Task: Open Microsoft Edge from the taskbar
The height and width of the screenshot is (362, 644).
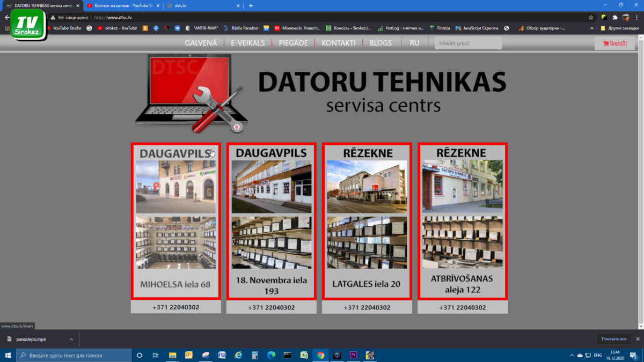Action: tap(271, 355)
